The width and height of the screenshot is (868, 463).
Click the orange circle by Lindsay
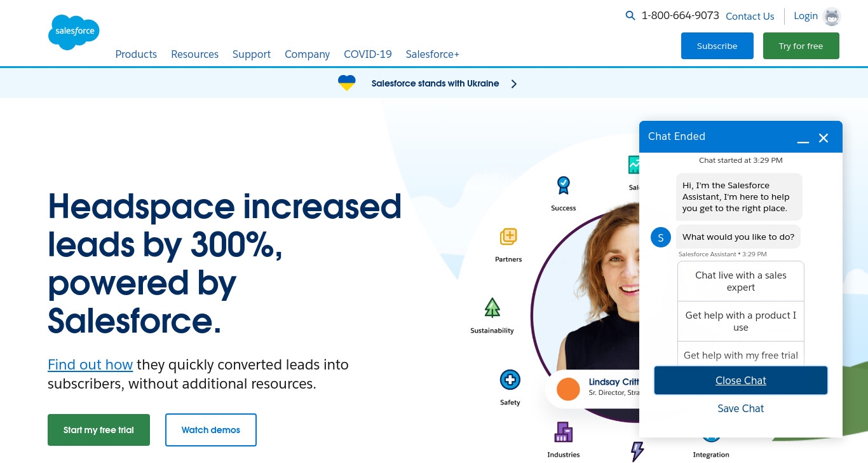pyautogui.click(x=568, y=389)
